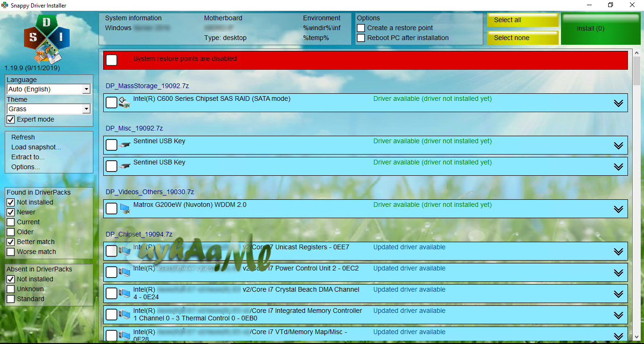This screenshot has width=644, height=344.
Task: Expand the Crystal Beach DMA Channel driver details
Action: coord(619,294)
